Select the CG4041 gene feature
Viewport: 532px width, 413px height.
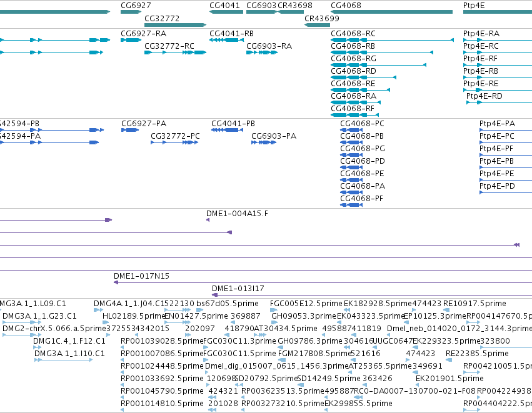pyautogui.click(x=226, y=12)
